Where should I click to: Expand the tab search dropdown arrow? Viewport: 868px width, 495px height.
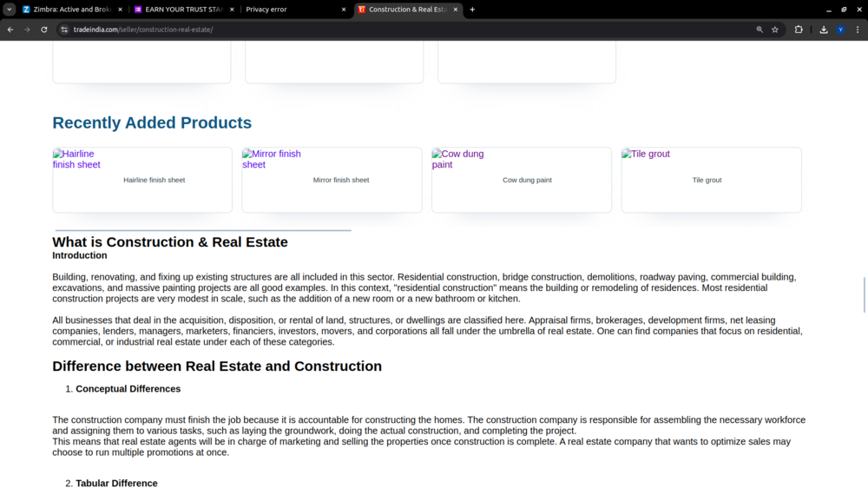coord(9,10)
